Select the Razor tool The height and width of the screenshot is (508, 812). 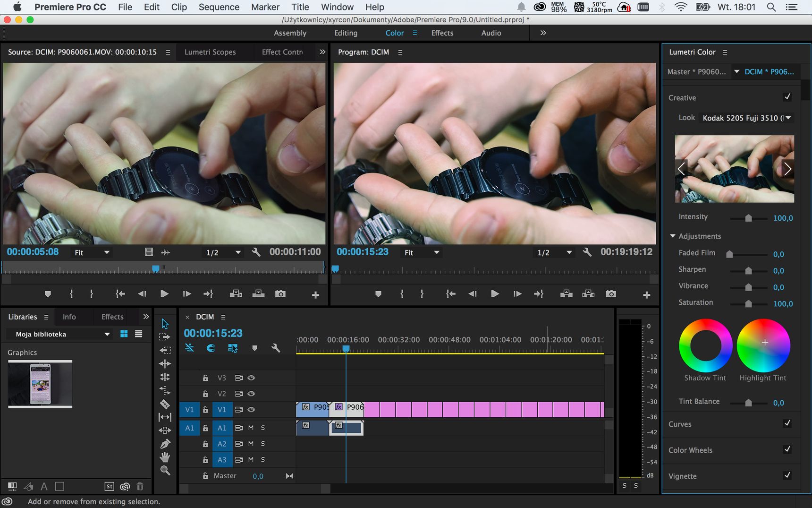(165, 404)
